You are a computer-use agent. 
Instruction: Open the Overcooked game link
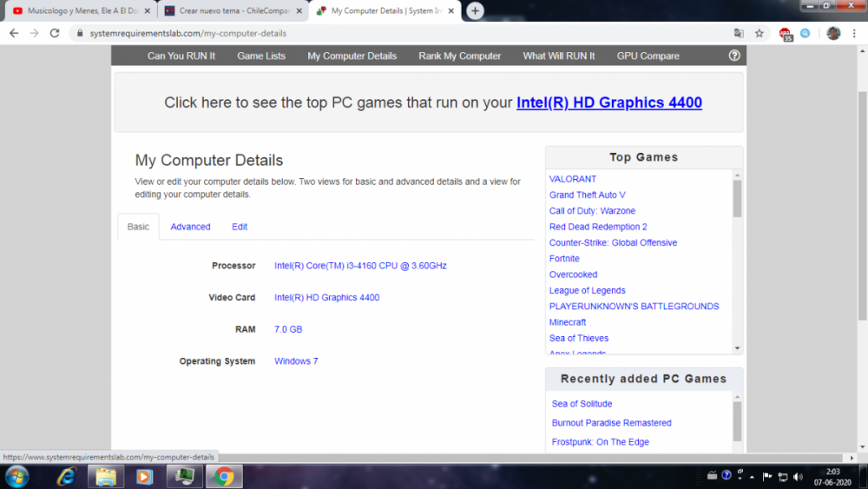coord(573,274)
